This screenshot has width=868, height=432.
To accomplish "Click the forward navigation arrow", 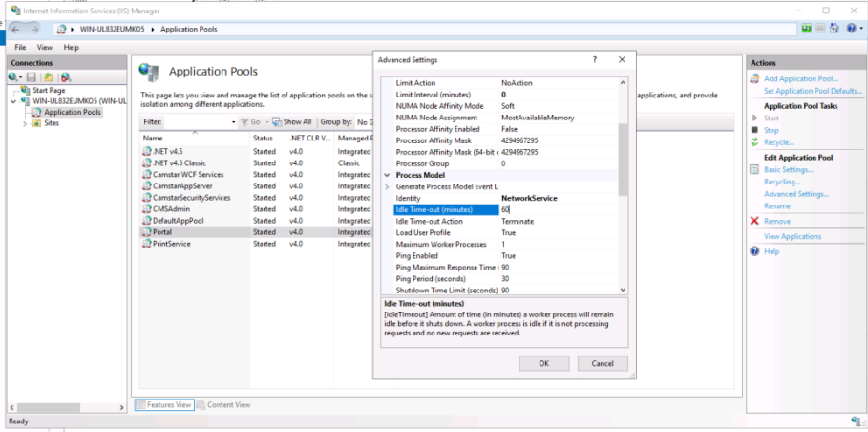I will coord(34,29).
